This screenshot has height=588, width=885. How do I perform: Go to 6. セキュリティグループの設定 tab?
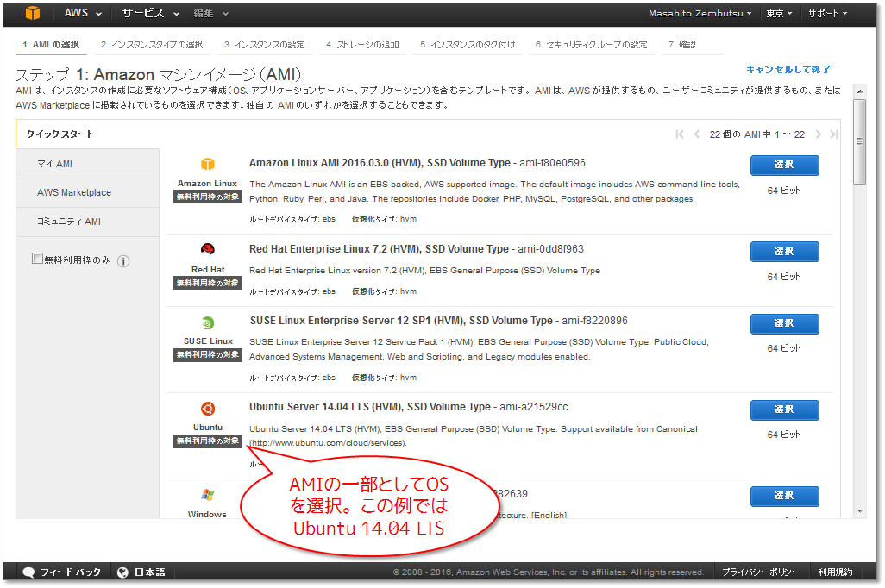tap(591, 45)
